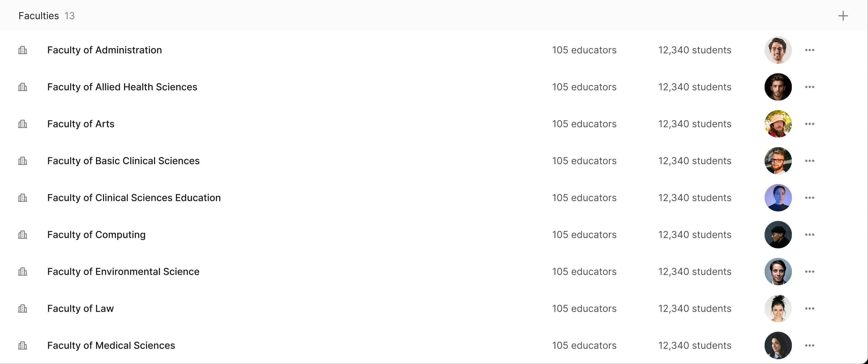Open three-dot menu for Faculty of Clinical Sciences Education

[809, 198]
